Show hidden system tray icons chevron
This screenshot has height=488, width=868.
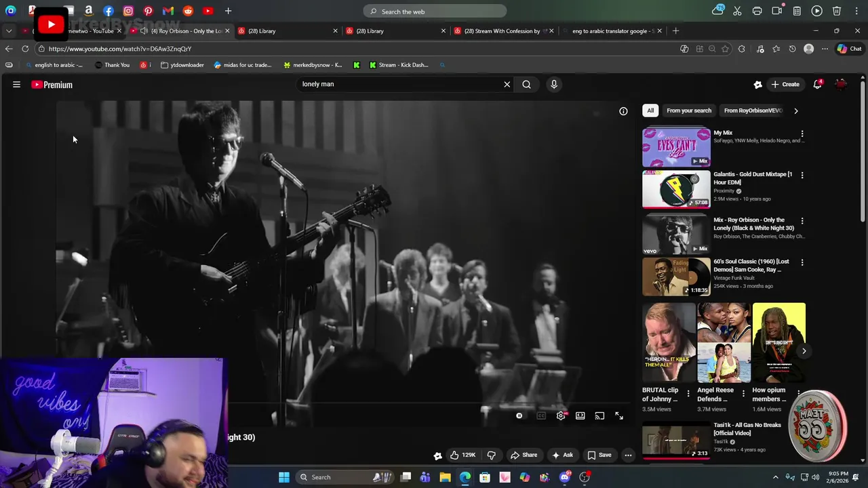coord(776,477)
